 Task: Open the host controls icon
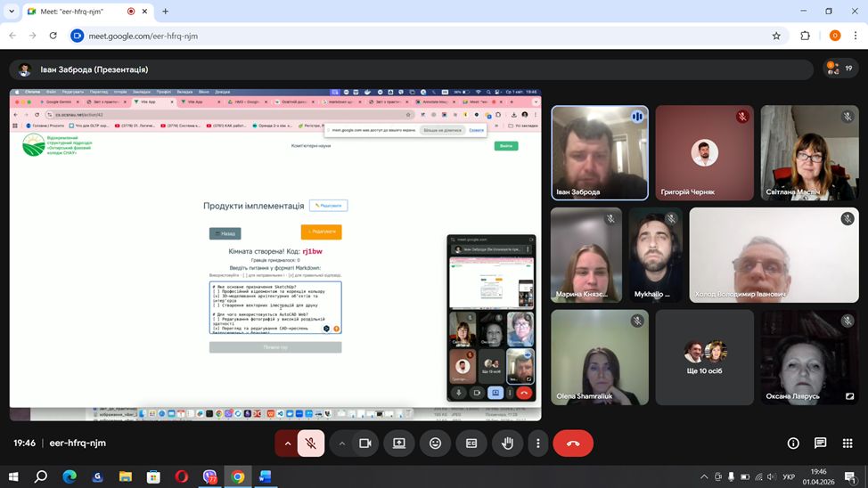tap(848, 443)
